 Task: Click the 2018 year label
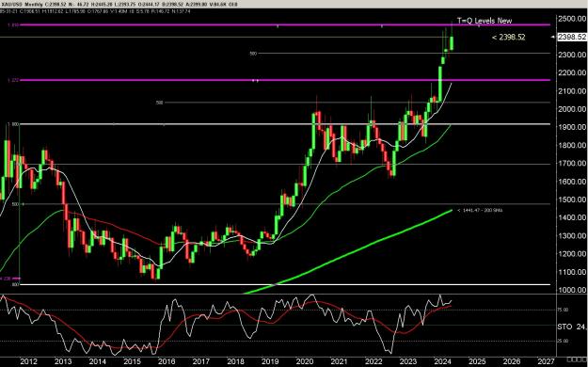point(235,361)
